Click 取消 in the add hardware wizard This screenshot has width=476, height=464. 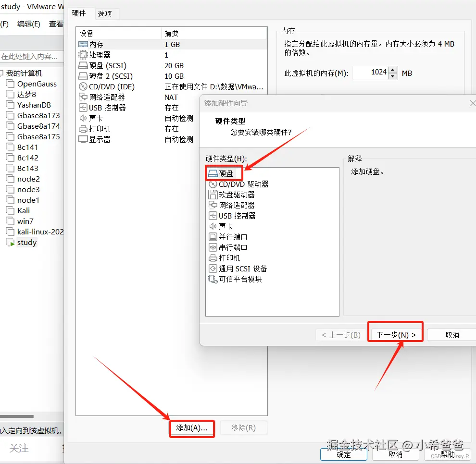pyautogui.click(x=452, y=335)
